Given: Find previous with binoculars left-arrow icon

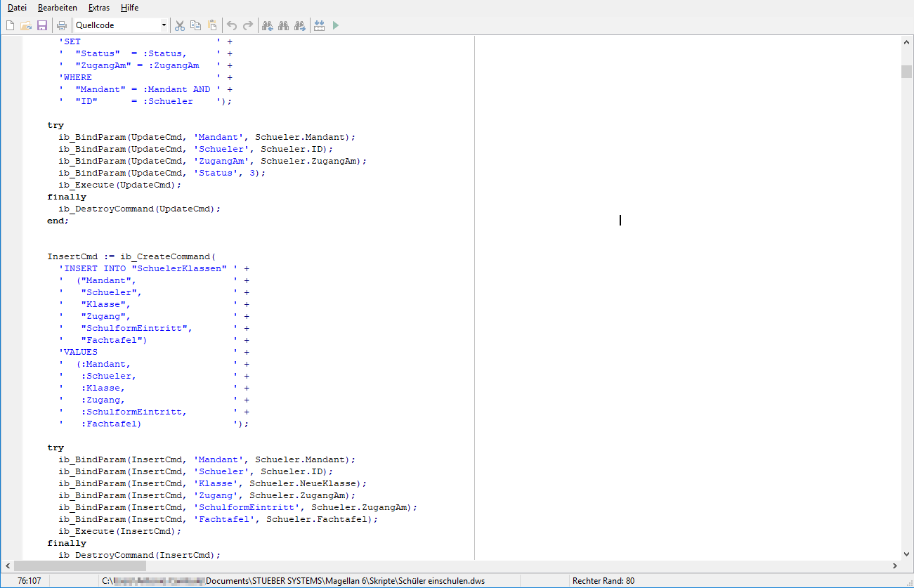Looking at the screenshot, I should [x=267, y=25].
